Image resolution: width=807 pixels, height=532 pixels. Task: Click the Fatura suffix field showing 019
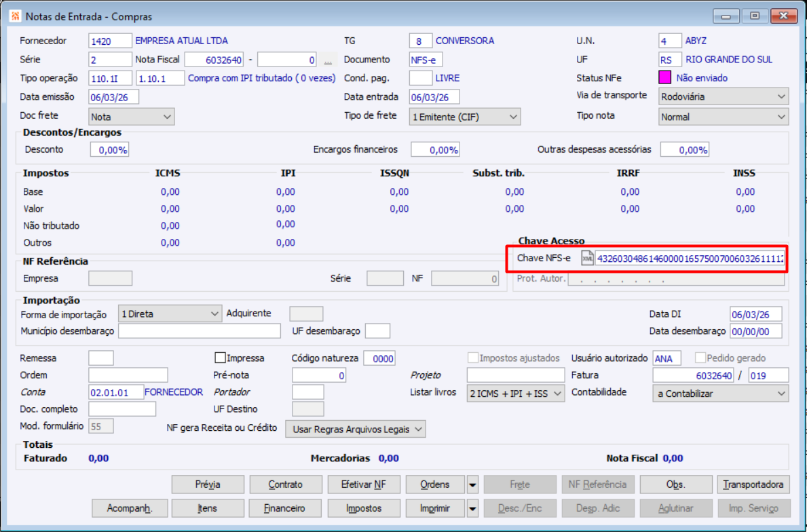pos(768,375)
